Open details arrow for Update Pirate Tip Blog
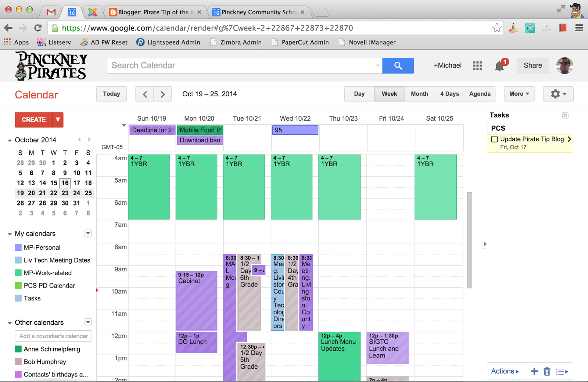Screen dimensions: 588x382 [569, 139]
